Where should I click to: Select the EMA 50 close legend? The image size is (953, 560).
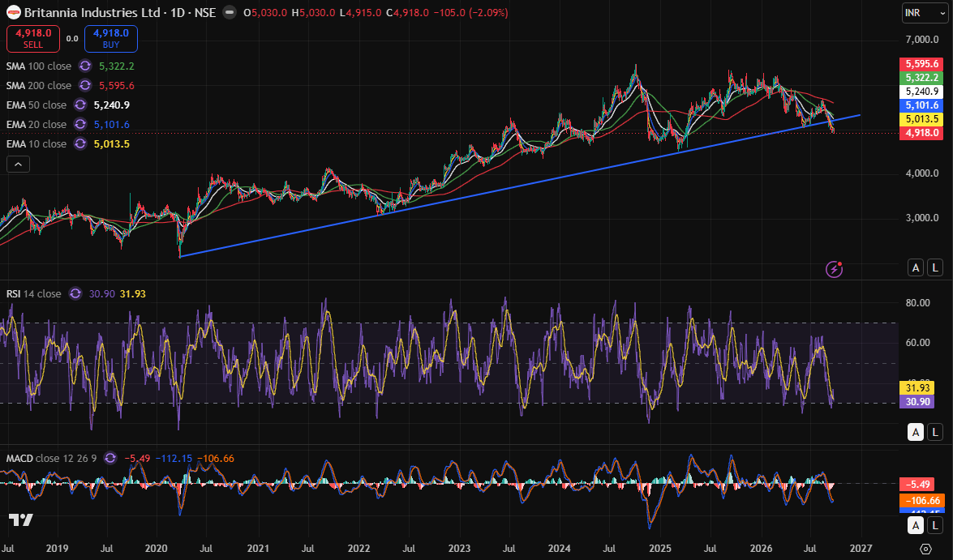pyautogui.click(x=36, y=105)
